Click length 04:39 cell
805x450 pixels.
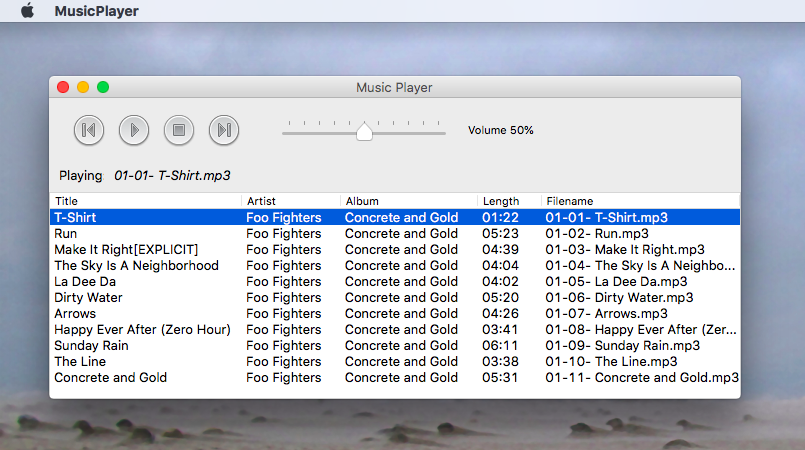[x=501, y=249]
